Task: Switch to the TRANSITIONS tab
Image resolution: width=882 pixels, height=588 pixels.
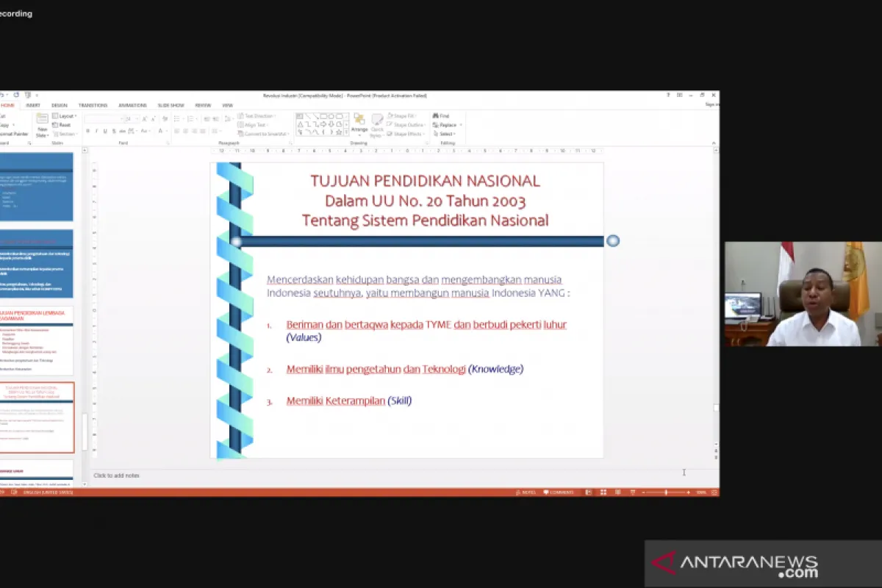Action: pyautogui.click(x=93, y=105)
